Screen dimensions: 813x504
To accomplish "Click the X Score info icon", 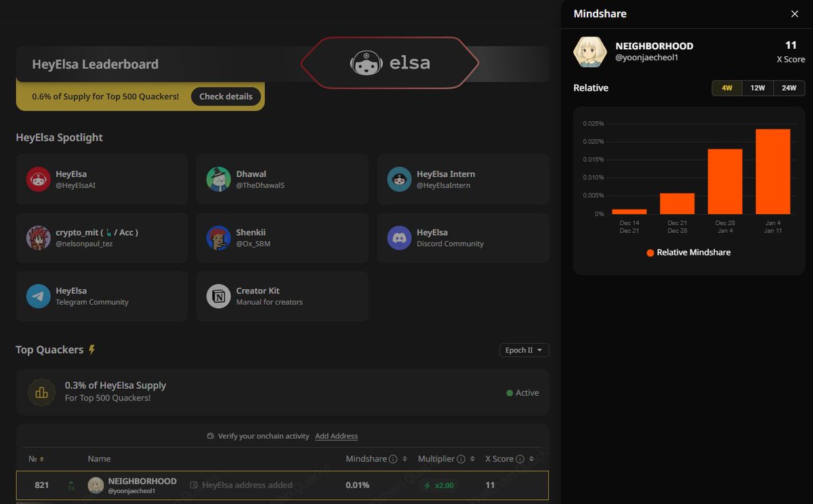I will (x=520, y=459).
